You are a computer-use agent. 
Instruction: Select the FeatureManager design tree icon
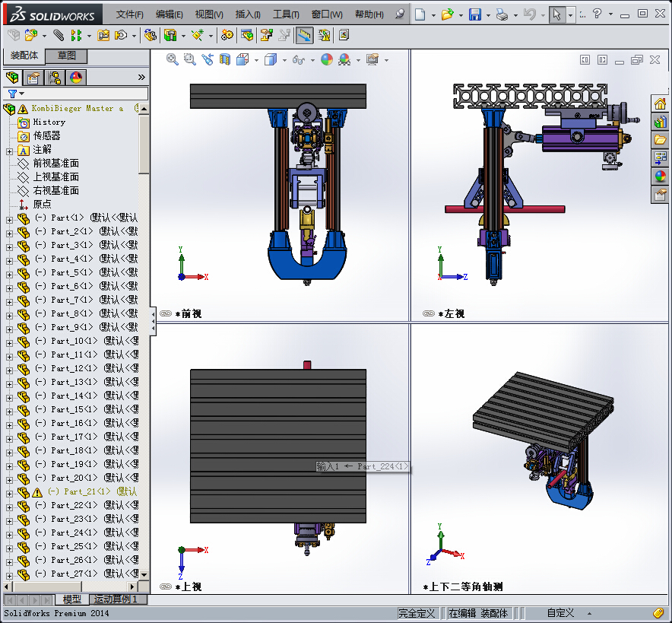pos(12,77)
